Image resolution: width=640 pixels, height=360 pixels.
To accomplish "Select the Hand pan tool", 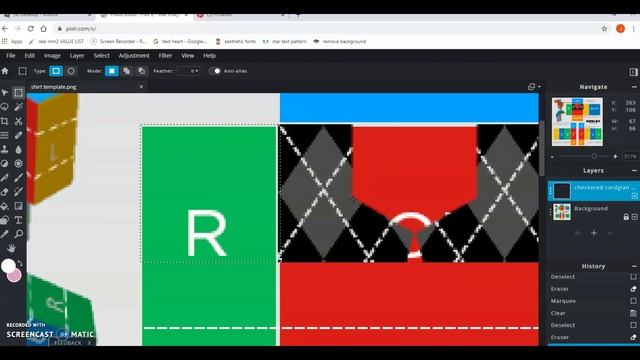I will click(x=11, y=248).
